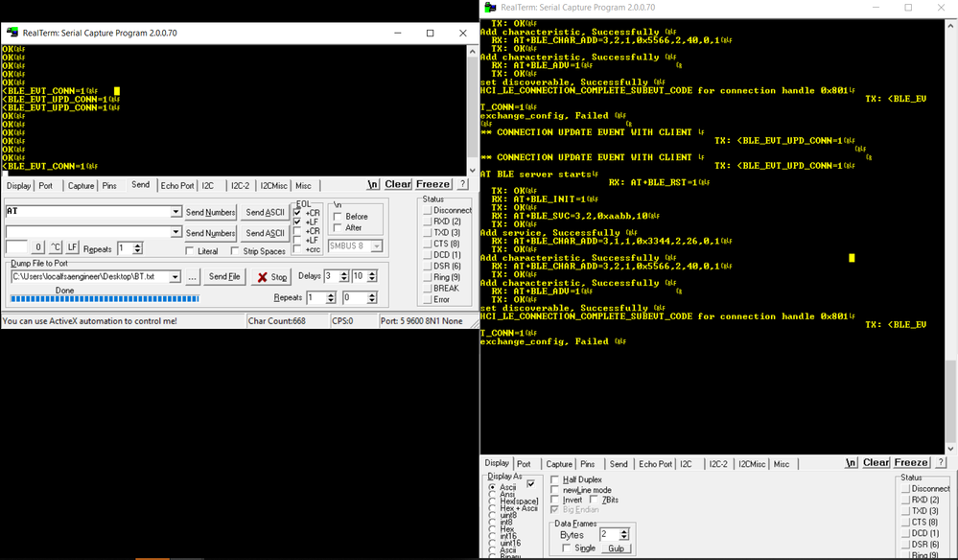Enable the Literal checkbox

click(190, 251)
